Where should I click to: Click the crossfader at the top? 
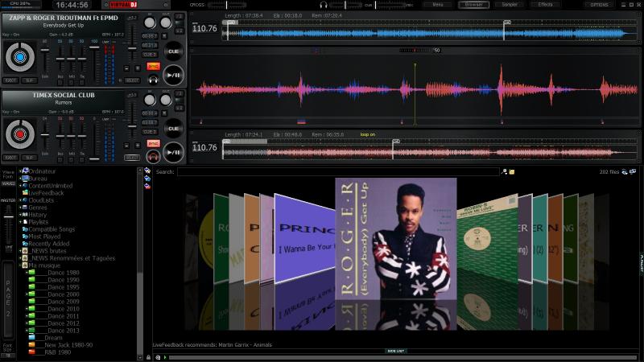coord(227,5)
